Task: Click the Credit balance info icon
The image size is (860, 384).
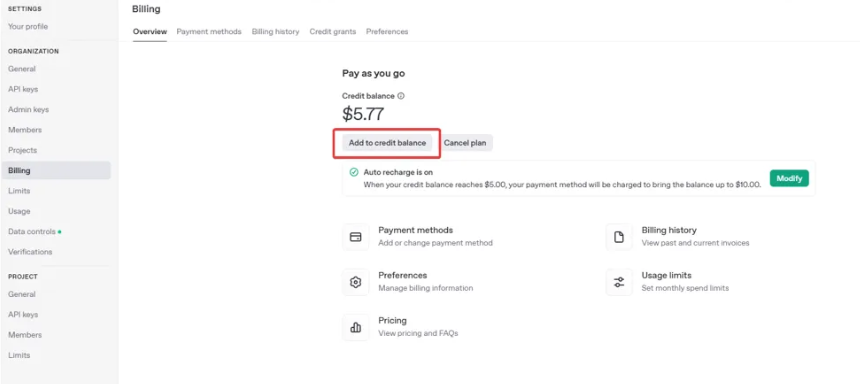Action: (401, 96)
